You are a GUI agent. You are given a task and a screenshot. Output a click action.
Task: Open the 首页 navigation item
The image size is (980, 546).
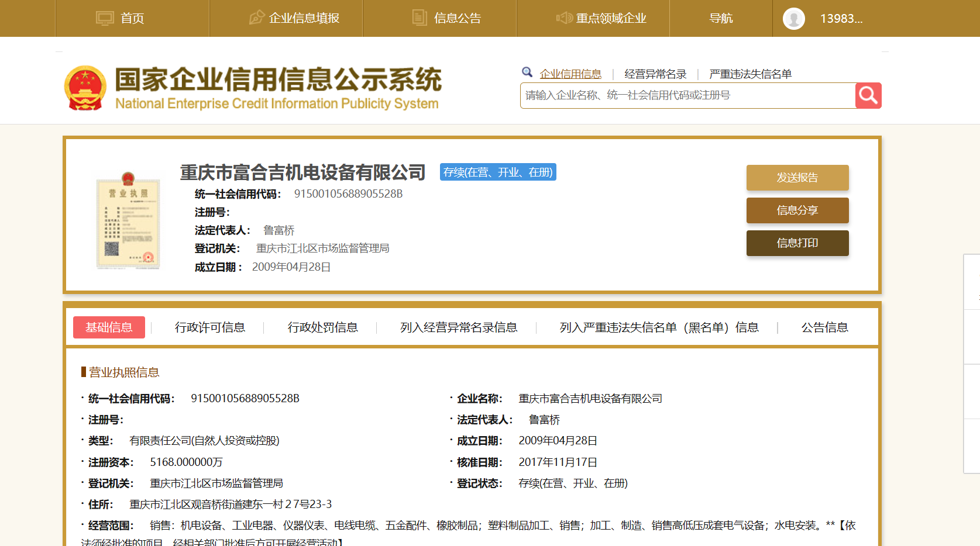click(x=132, y=18)
